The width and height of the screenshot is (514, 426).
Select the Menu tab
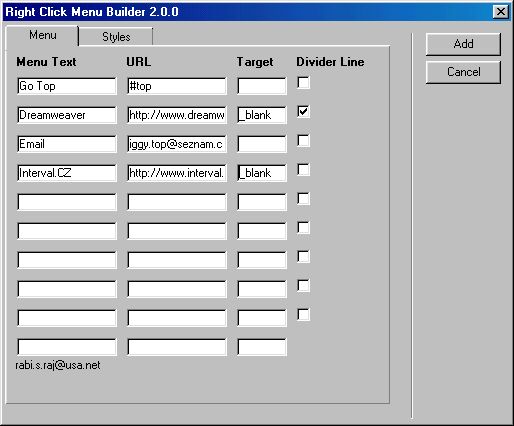(x=42, y=35)
